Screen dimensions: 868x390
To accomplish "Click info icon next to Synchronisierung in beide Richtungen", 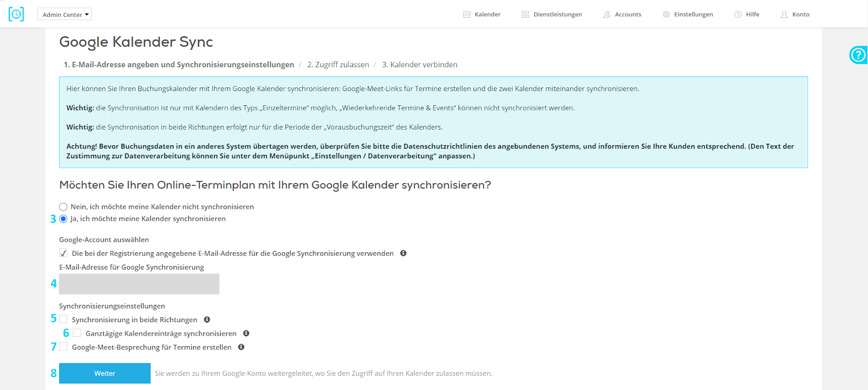I will pyautogui.click(x=207, y=319).
